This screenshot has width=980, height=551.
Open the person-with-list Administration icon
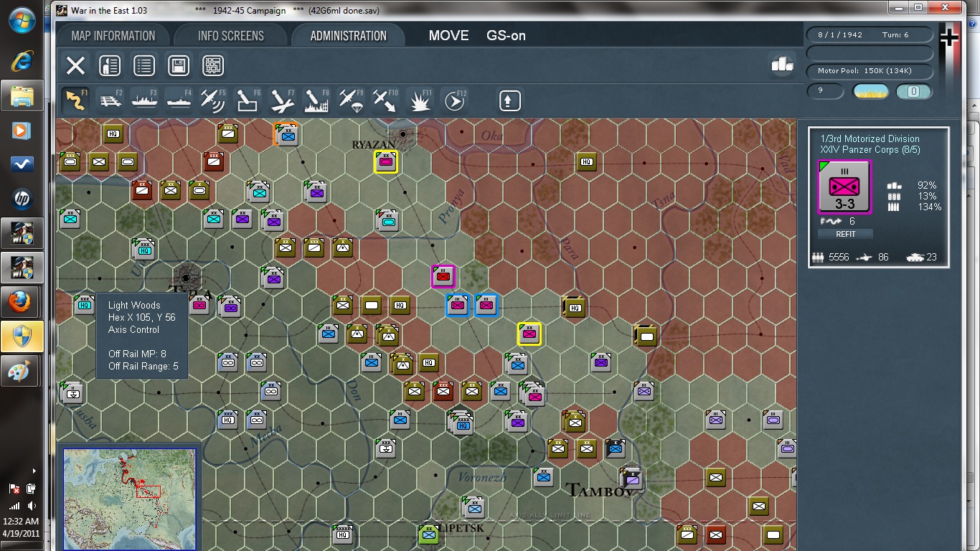[x=110, y=66]
